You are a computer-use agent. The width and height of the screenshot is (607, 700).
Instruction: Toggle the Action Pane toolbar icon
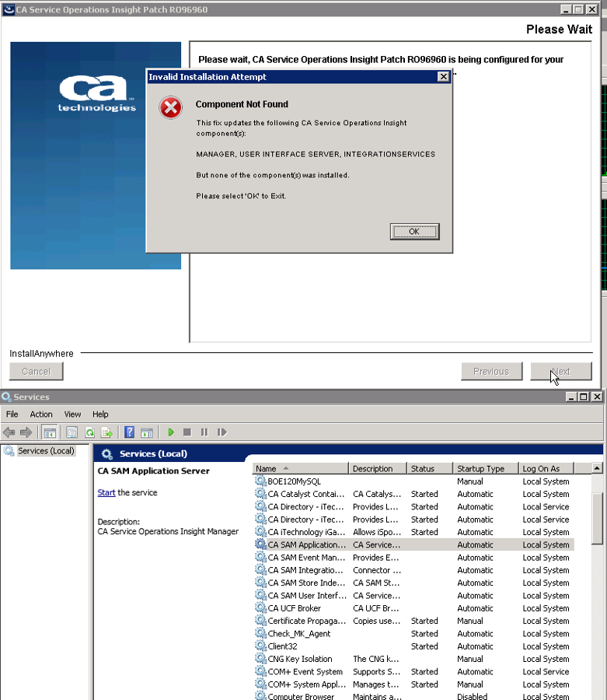pos(147,432)
